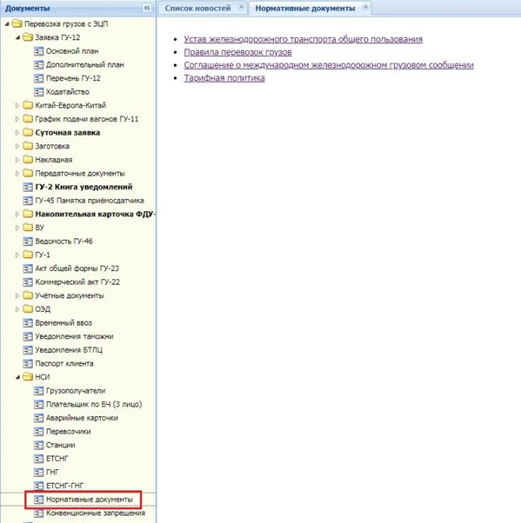Image resolution: width=521 pixels, height=523 pixels.
Task: Close the Нормативные документы tab
Action: pyautogui.click(x=366, y=7)
